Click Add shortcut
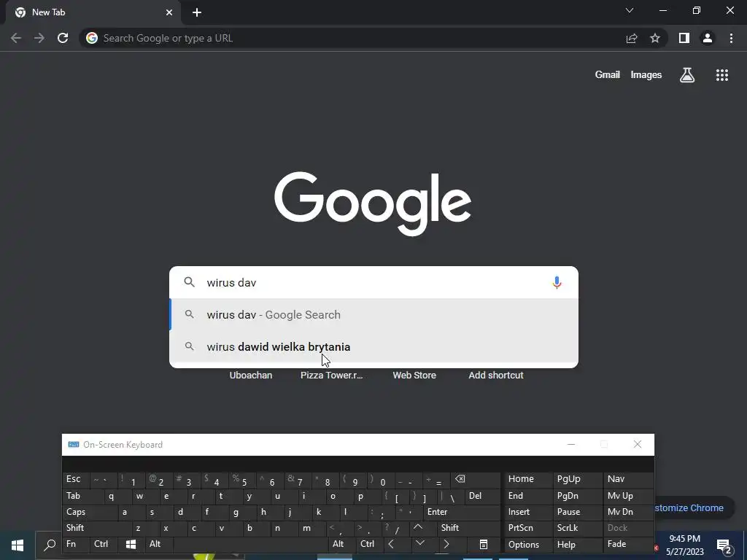747x560 pixels. (x=496, y=376)
